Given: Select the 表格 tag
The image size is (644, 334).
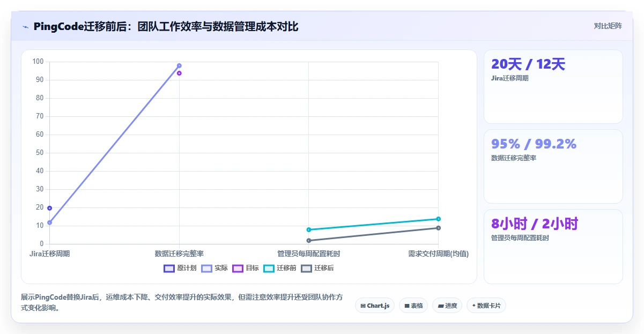Looking at the screenshot, I should click(413, 306).
